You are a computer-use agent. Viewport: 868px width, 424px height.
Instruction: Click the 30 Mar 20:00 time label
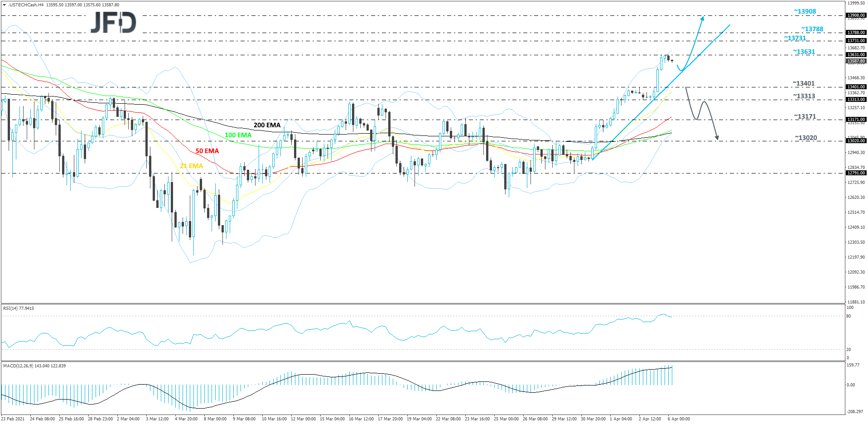(593, 419)
